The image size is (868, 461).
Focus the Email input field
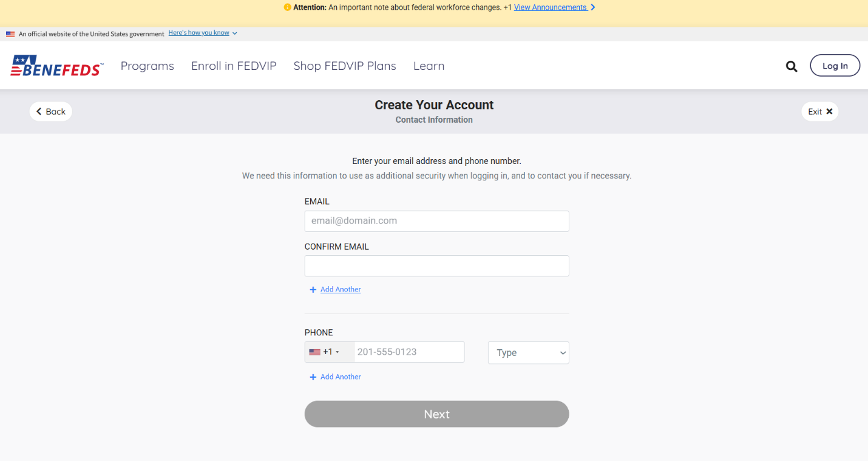pos(436,221)
